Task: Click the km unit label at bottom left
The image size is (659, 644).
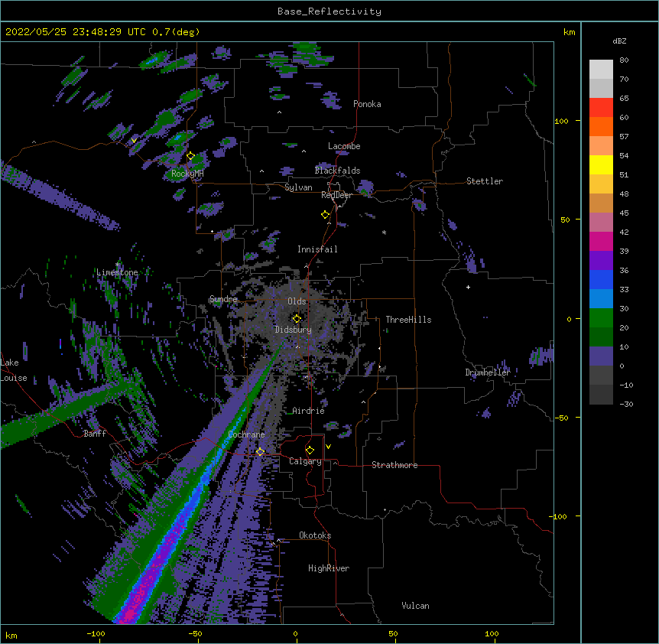Action: tap(11, 635)
